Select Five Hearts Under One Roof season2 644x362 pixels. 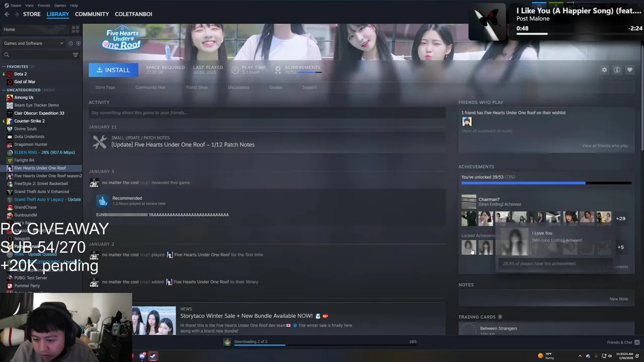pos(48,176)
